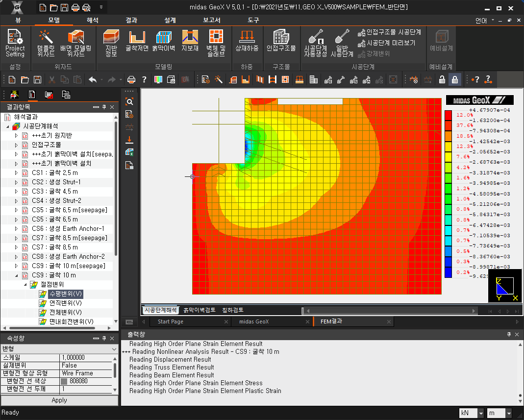524x420 pixels.
Task: Collapse the 시공단계해석 tree node
Action: pos(8,126)
